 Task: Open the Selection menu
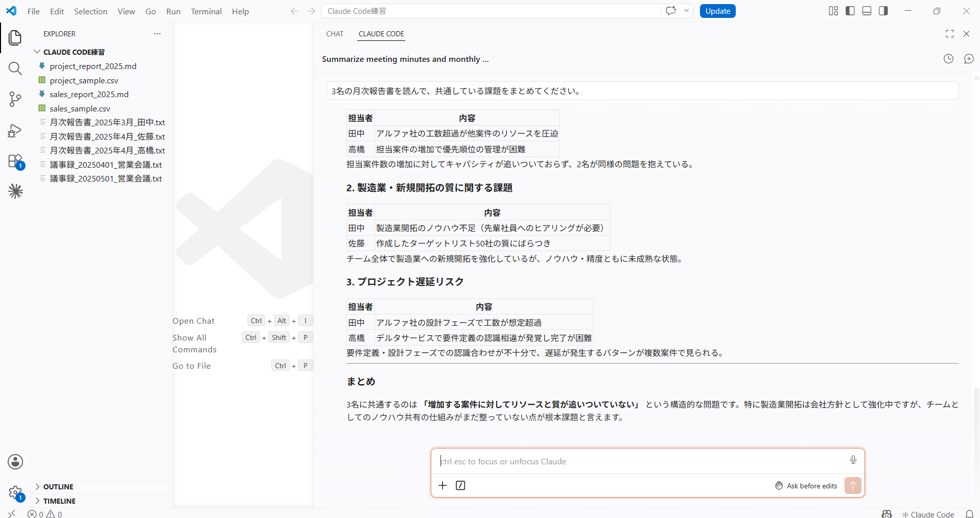(90, 11)
